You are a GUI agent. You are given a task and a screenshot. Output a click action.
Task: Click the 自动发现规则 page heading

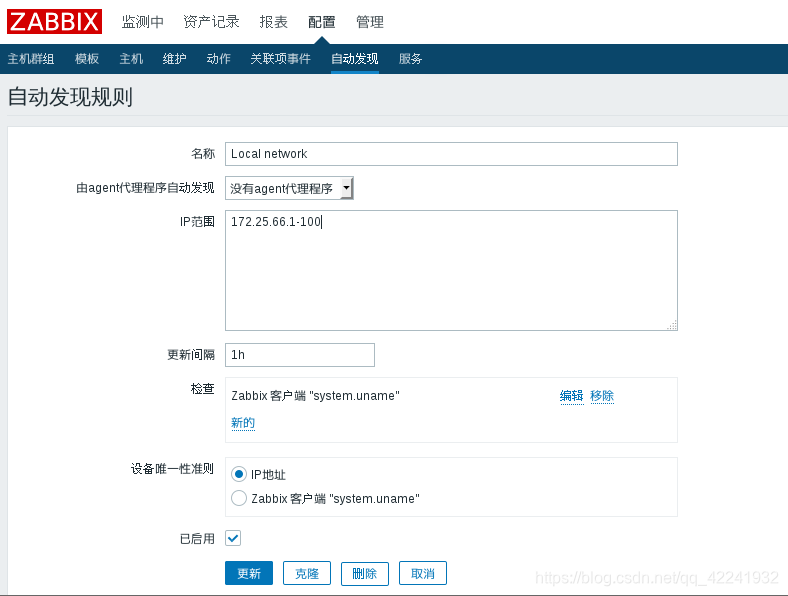(70, 97)
